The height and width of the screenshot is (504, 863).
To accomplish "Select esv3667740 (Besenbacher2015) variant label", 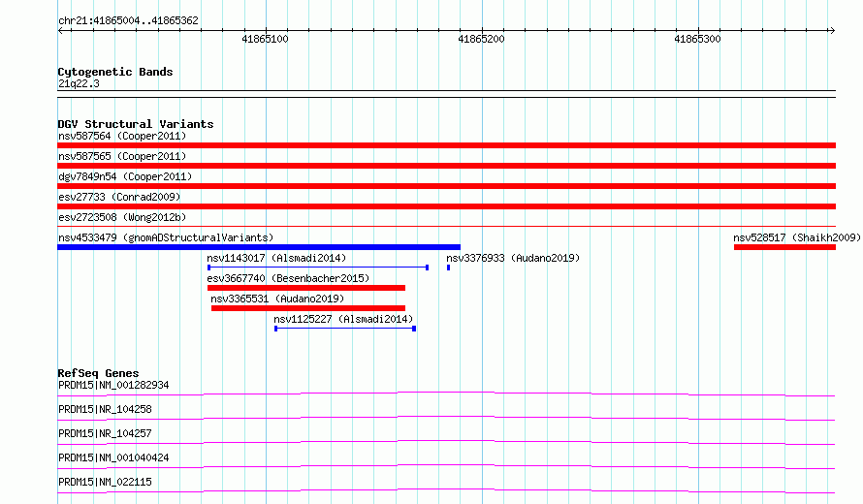I will coord(288,278).
